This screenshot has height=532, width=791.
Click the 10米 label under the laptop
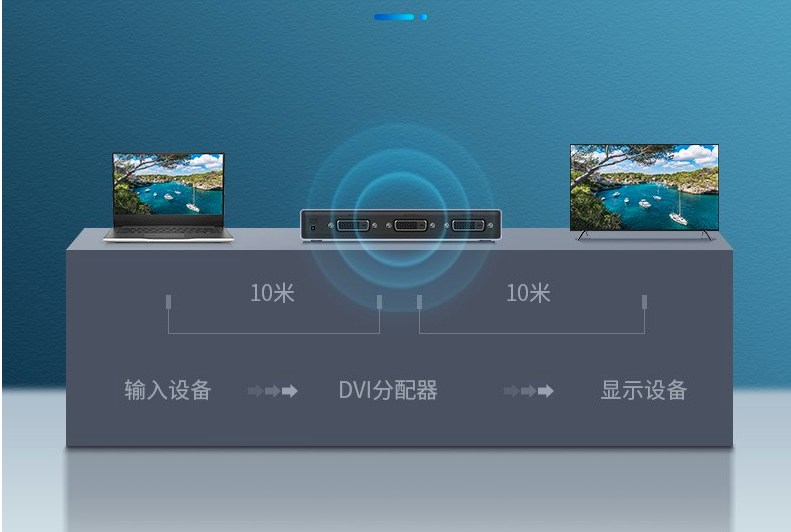pyautogui.click(x=272, y=293)
